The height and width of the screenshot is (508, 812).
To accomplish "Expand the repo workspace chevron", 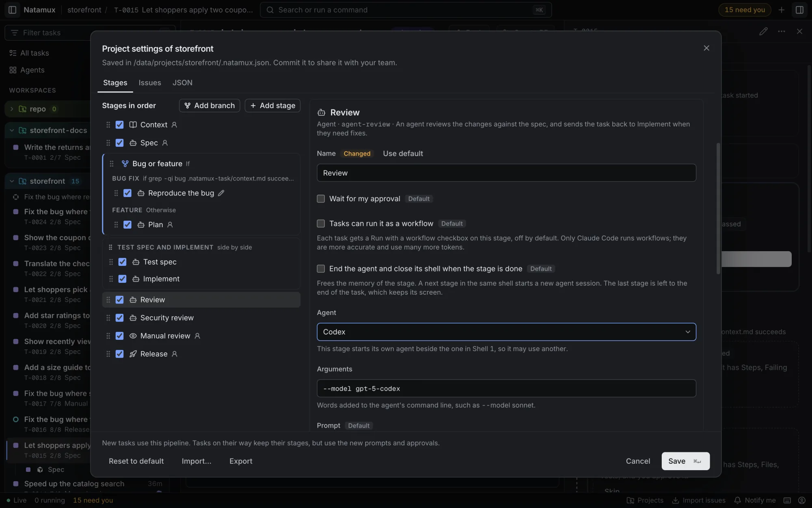I will tap(12, 109).
